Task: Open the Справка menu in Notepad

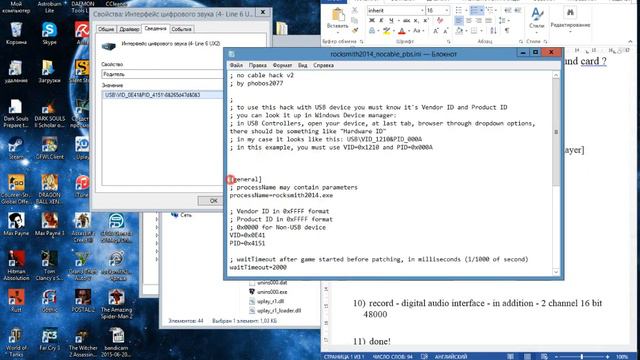Action: point(323,65)
